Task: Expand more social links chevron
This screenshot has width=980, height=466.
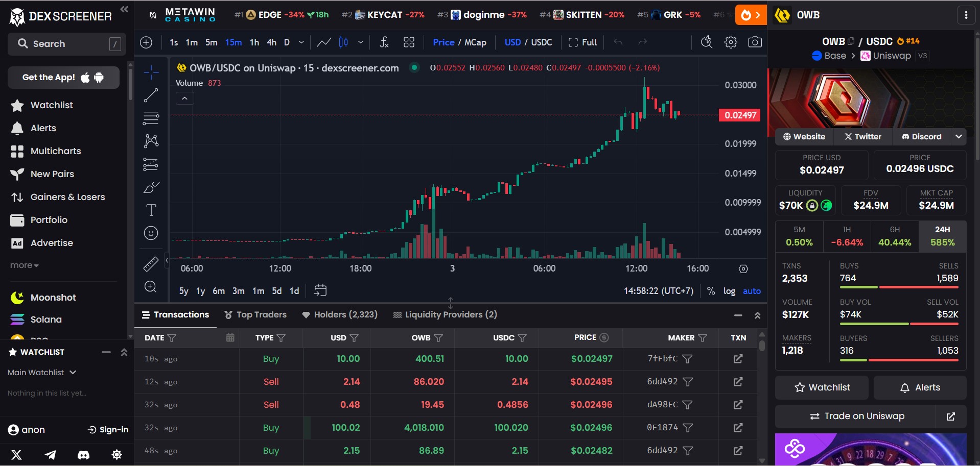Action: [959, 136]
